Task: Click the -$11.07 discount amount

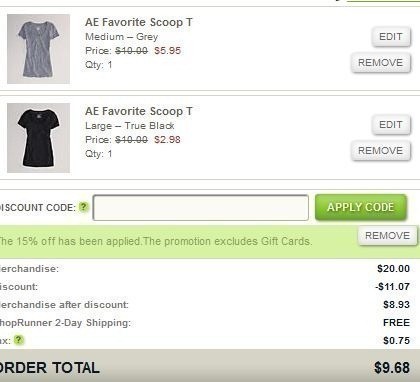Action: pos(392,287)
